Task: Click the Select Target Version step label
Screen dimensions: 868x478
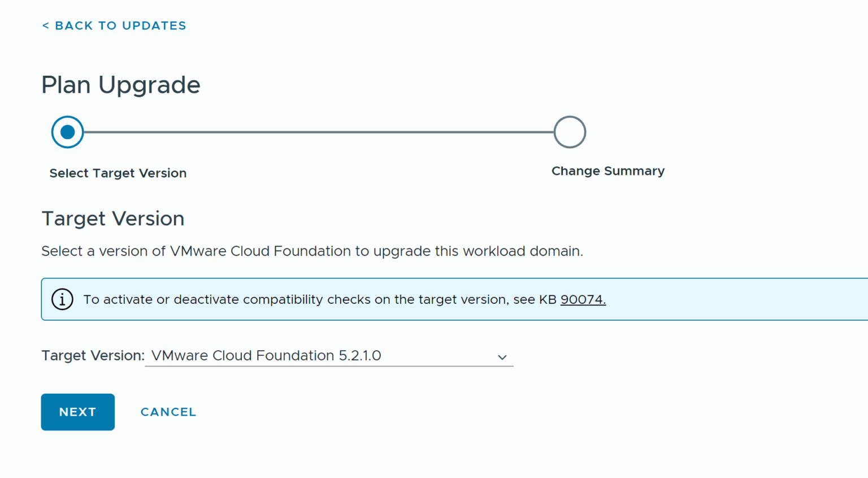Action: coord(118,173)
